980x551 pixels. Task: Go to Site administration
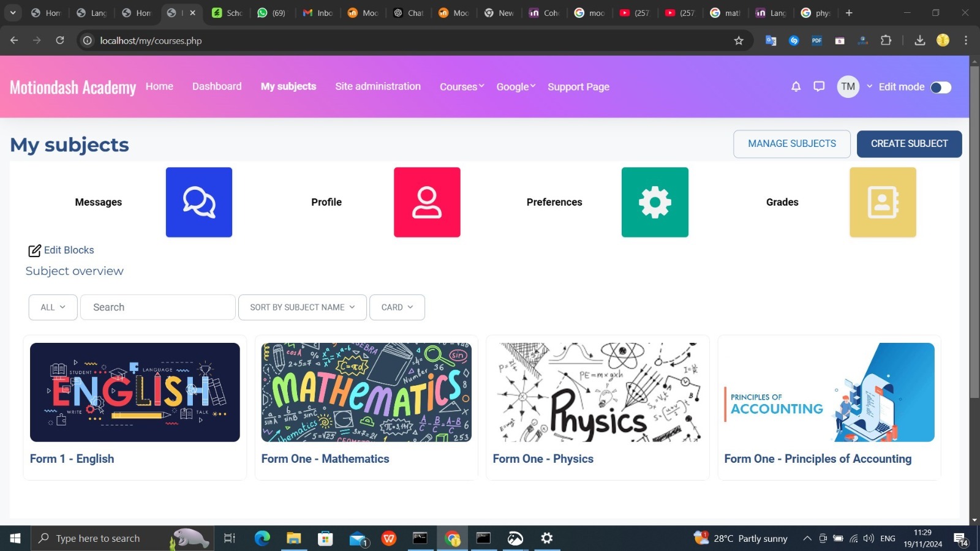pos(378,86)
